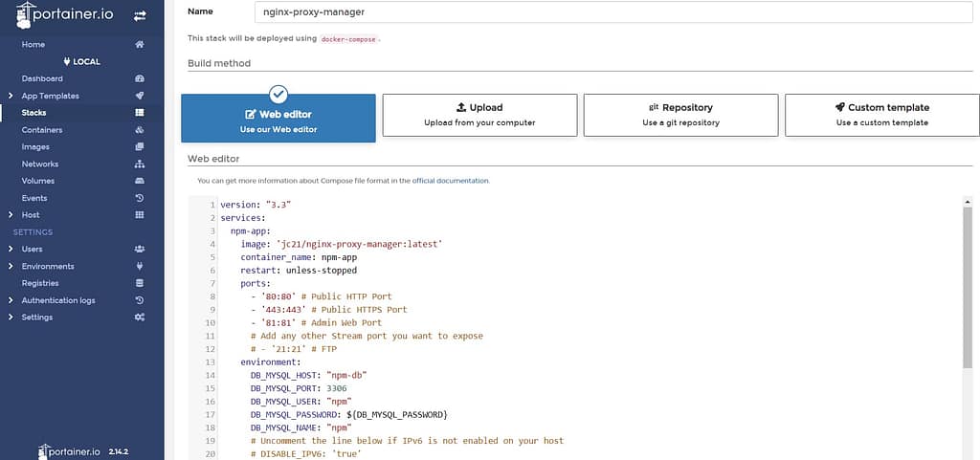Click the Dashboard gauge icon
The image size is (980, 460).
pos(140,78)
